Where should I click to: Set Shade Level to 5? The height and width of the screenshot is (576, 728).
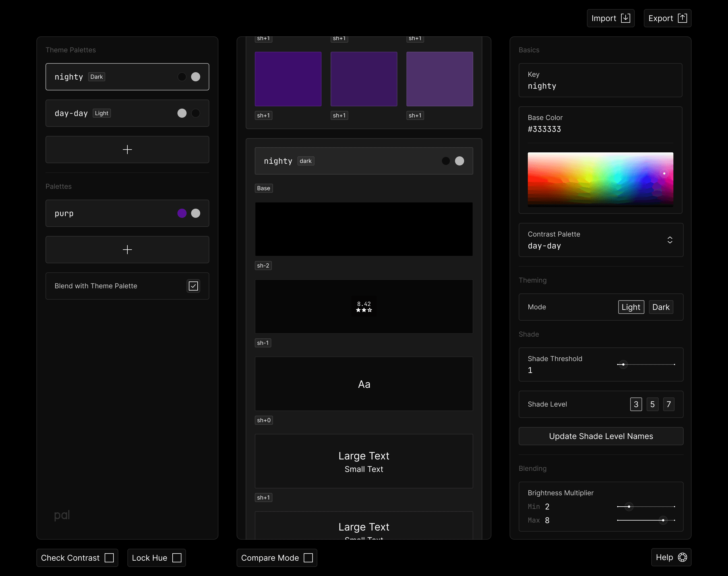[652, 404]
